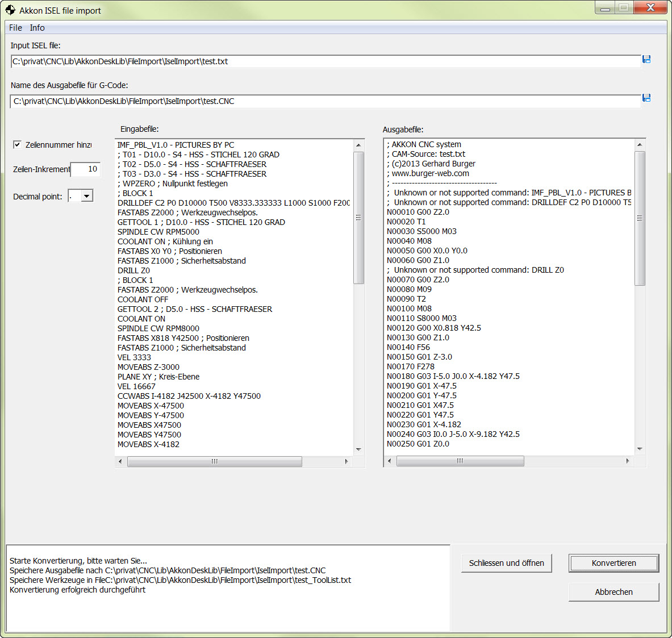The width and height of the screenshot is (672, 638).
Task: Click the Zeilen-Inkrement value field
Action: coord(86,169)
